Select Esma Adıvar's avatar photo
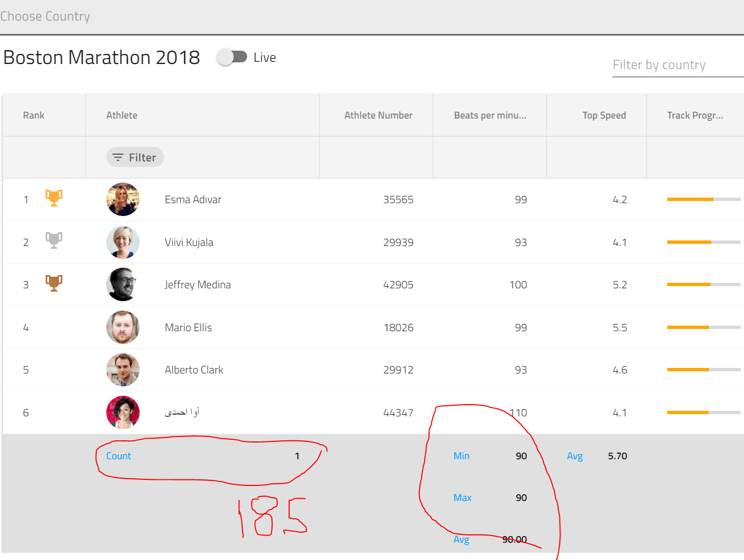The image size is (744, 560). 123,199
